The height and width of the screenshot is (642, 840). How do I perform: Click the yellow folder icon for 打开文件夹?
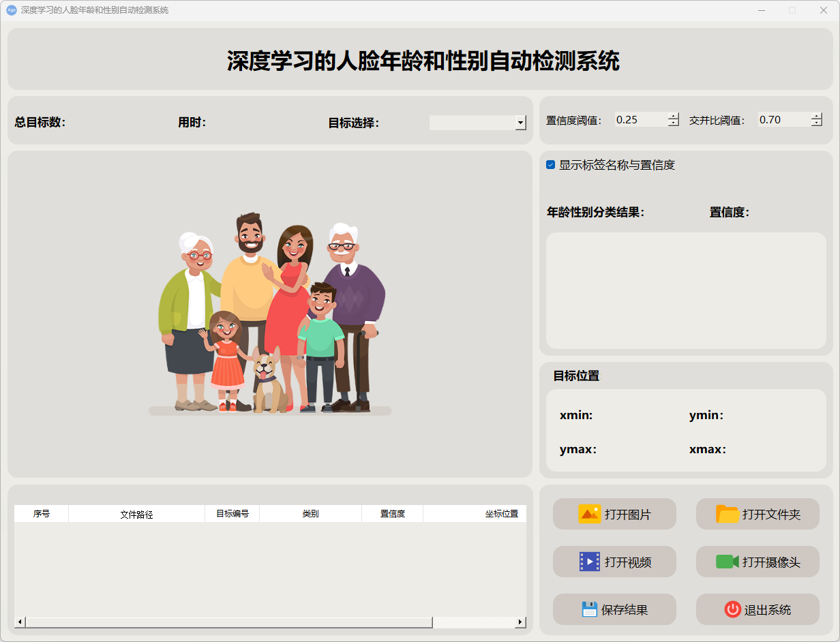pos(727,514)
